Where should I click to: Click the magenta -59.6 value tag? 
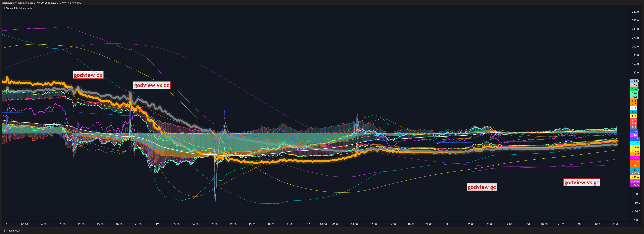click(635, 181)
